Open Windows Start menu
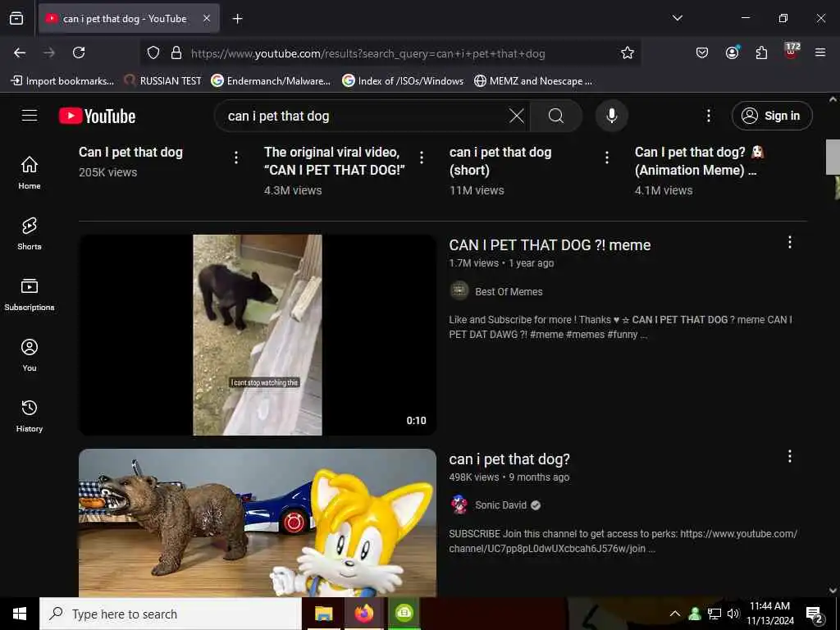The width and height of the screenshot is (840, 630). tap(20, 614)
